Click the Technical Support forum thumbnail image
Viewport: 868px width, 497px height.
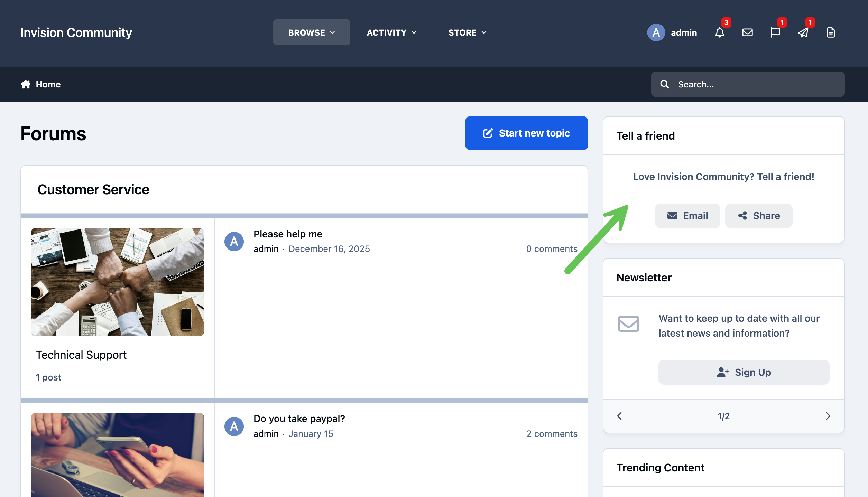click(x=118, y=282)
